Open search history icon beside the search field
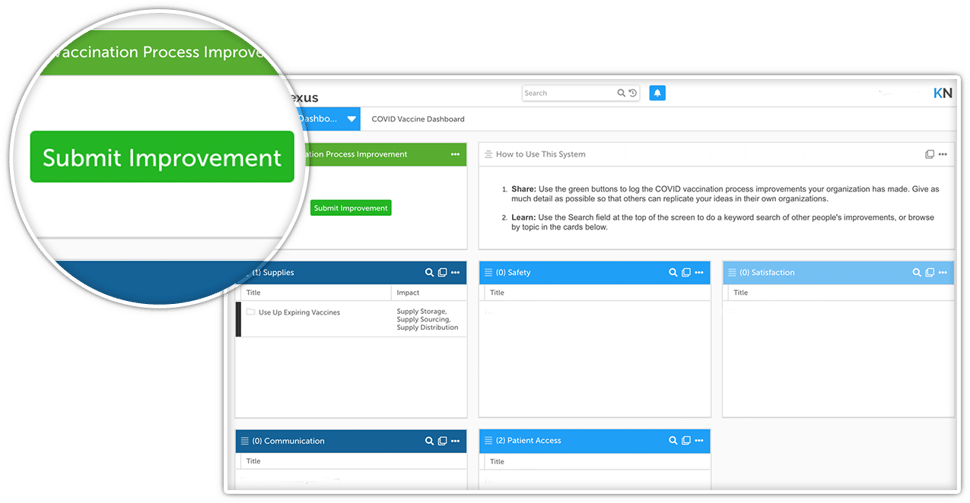970x503 pixels. (x=632, y=93)
